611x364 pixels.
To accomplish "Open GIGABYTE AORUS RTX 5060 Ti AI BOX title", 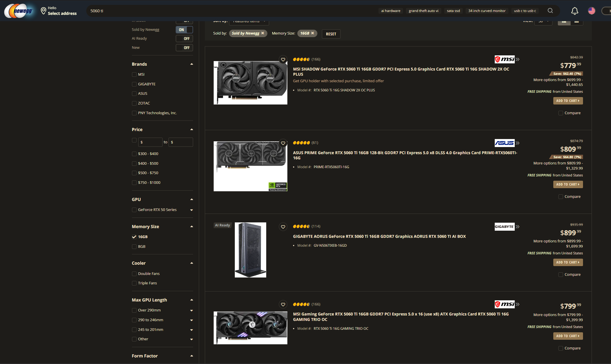I will (379, 236).
